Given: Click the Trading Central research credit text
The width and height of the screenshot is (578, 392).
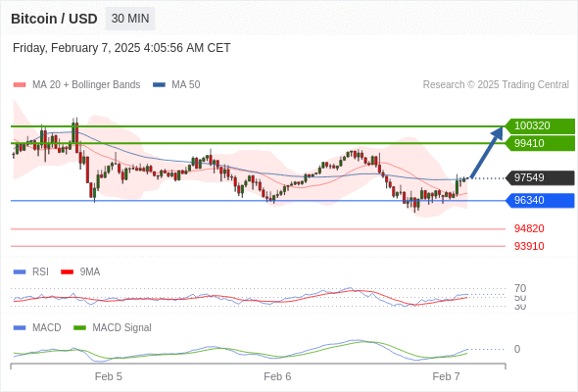Looking at the screenshot, I should pos(496,85).
